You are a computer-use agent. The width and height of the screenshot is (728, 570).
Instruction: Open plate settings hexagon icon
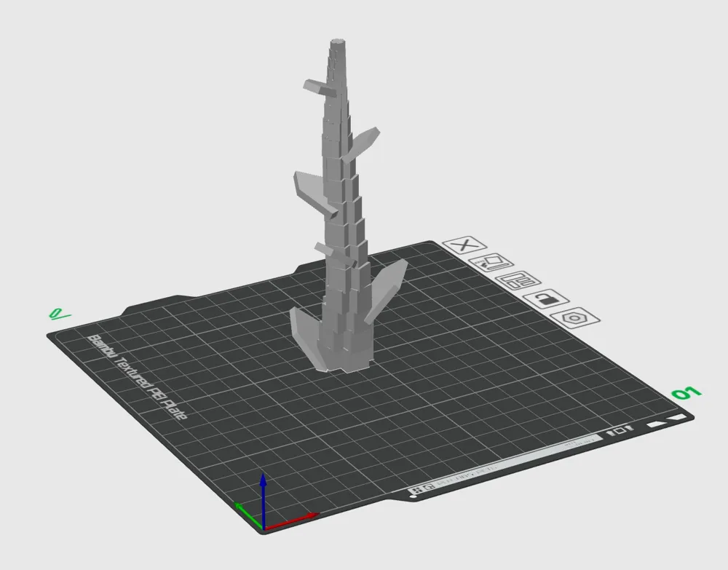pos(576,318)
